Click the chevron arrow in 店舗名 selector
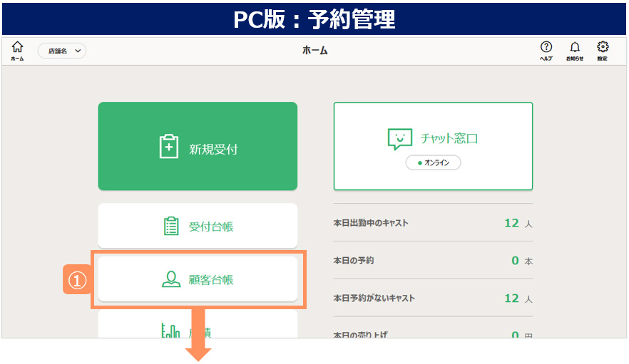The height and width of the screenshot is (364, 629). click(x=77, y=51)
